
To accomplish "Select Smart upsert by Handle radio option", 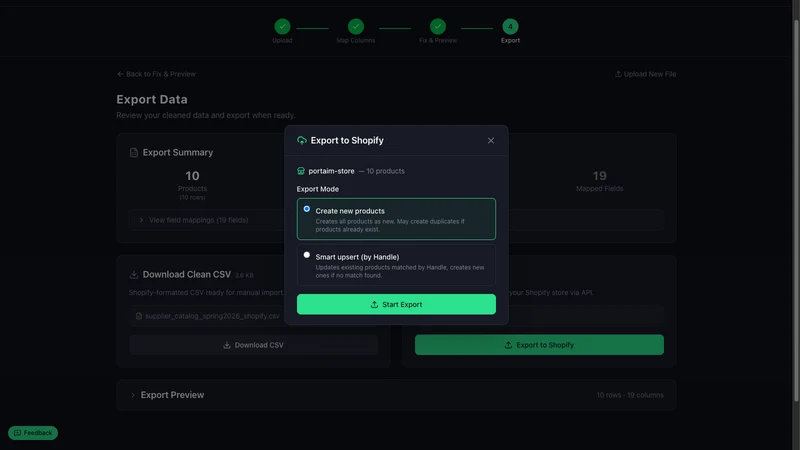I will pos(307,255).
